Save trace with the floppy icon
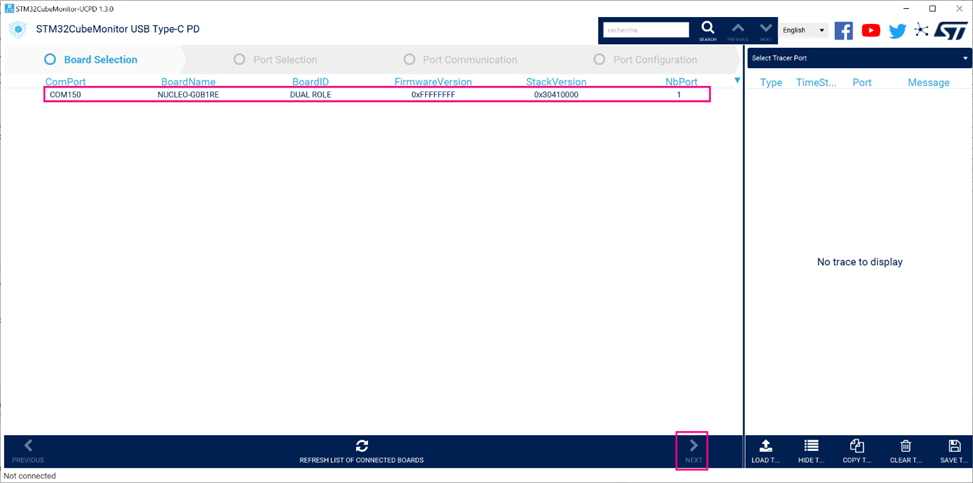This screenshot has width=973, height=483. click(954, 452)
